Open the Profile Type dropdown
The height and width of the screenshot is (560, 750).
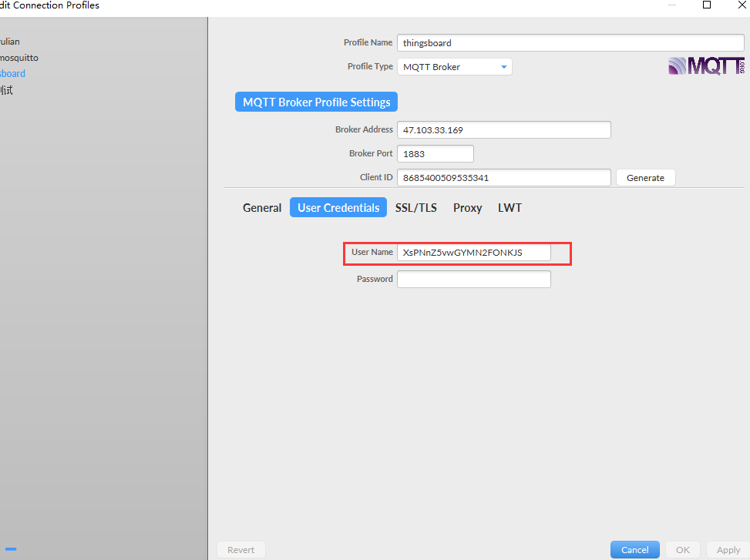[x=455, y=67]
